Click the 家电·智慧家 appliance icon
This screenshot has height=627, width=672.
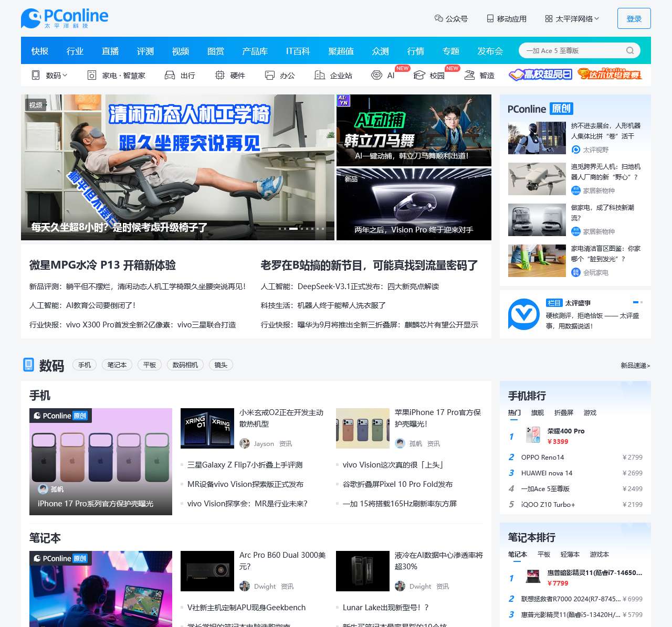(x=92, y=75)
